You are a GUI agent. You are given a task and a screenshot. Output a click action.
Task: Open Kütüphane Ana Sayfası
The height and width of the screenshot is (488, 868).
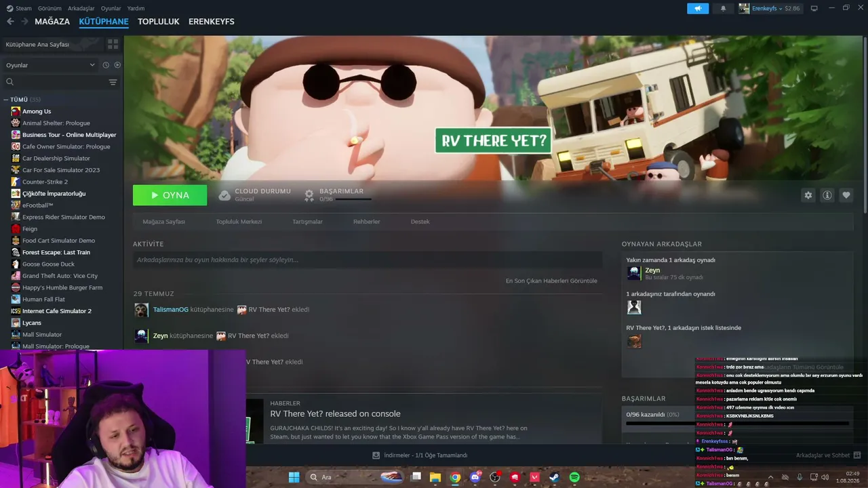[53, 44]
